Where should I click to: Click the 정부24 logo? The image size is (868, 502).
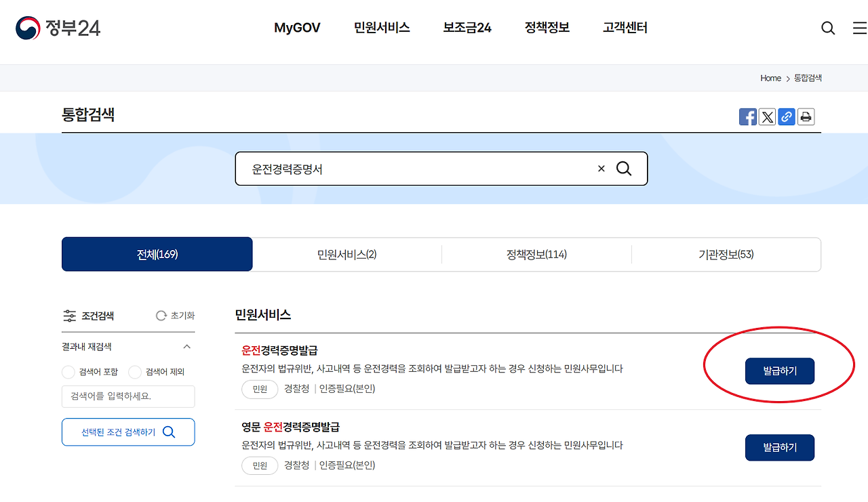pyautogui.click(x=57, y=28)
